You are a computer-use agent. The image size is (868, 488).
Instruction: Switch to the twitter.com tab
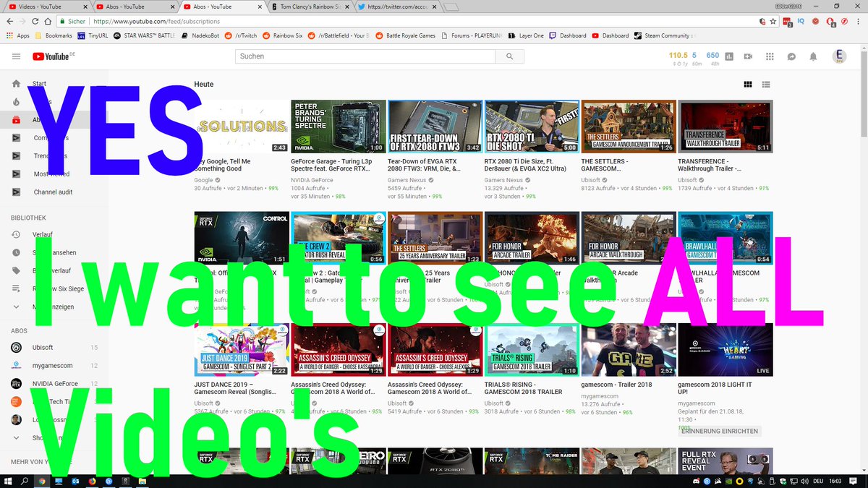point(398,7)
